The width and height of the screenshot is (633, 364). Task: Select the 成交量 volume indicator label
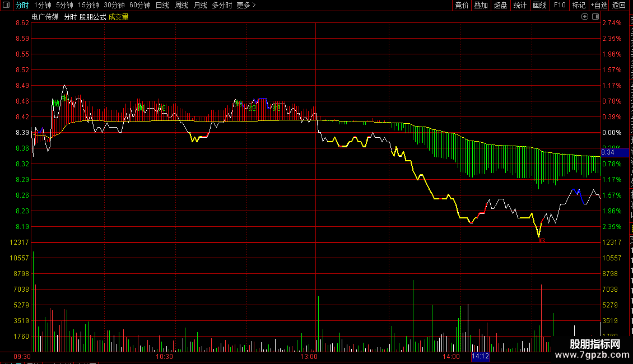tap(118, 17)
